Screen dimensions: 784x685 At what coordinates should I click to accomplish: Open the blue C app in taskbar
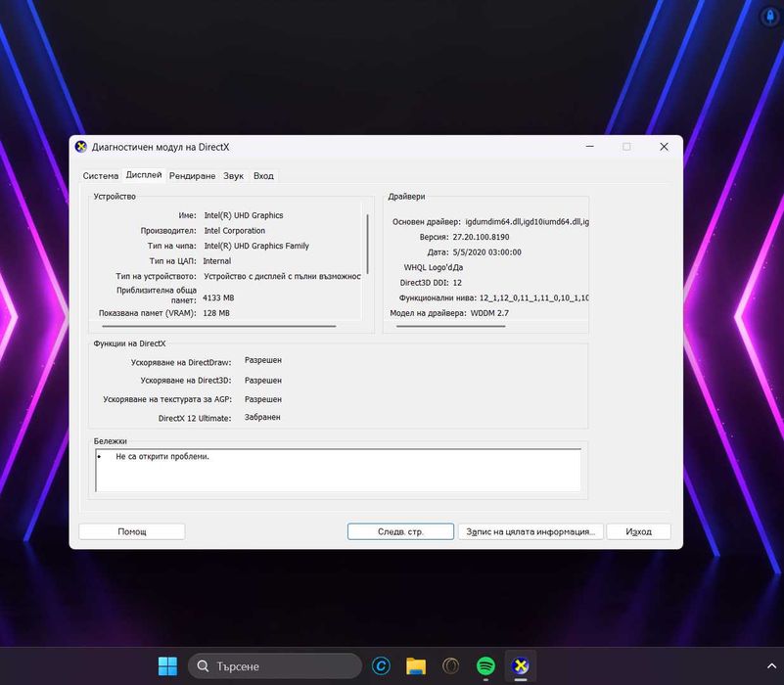click(381, 666)
